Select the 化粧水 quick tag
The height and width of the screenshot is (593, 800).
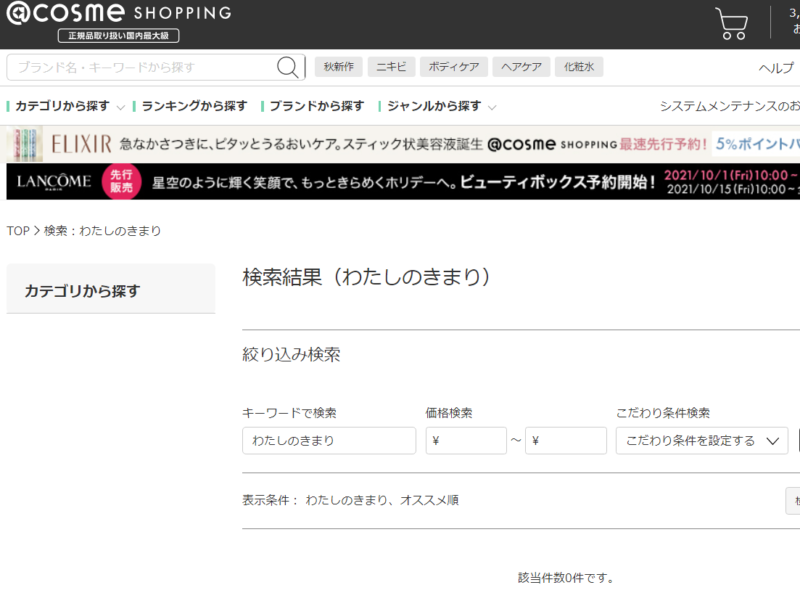(x=579, y=67)
